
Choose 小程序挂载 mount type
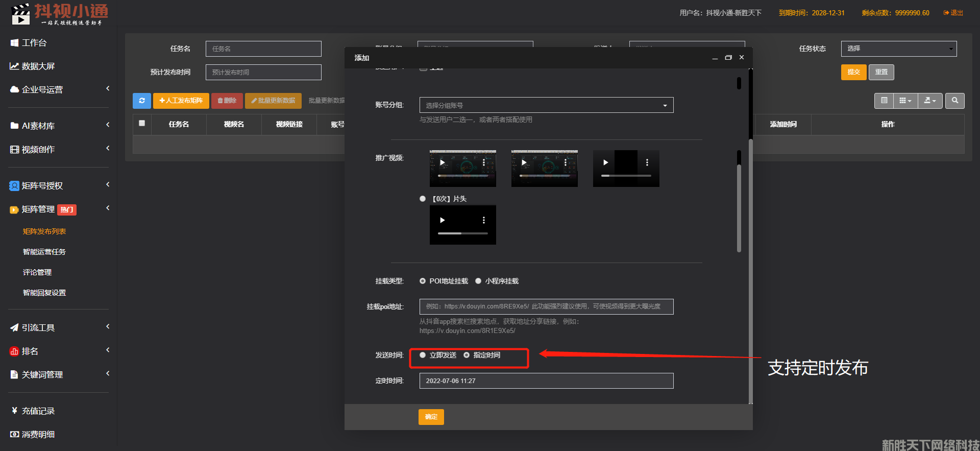pyautogui.click(x=478, y=281)
